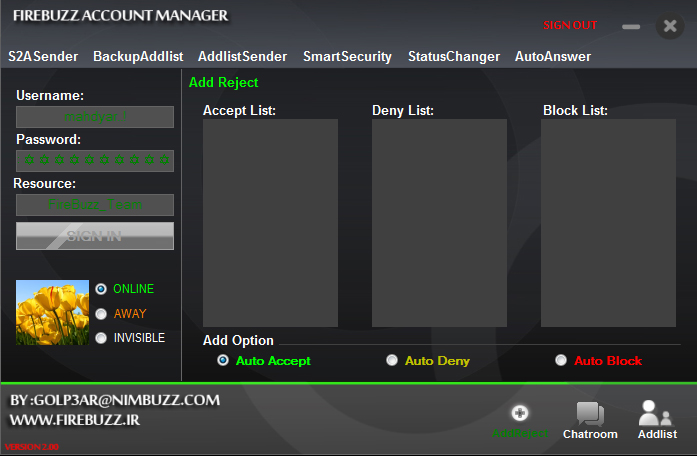
Task: Click the red SIGN OUT link
Action: (570, 25)
